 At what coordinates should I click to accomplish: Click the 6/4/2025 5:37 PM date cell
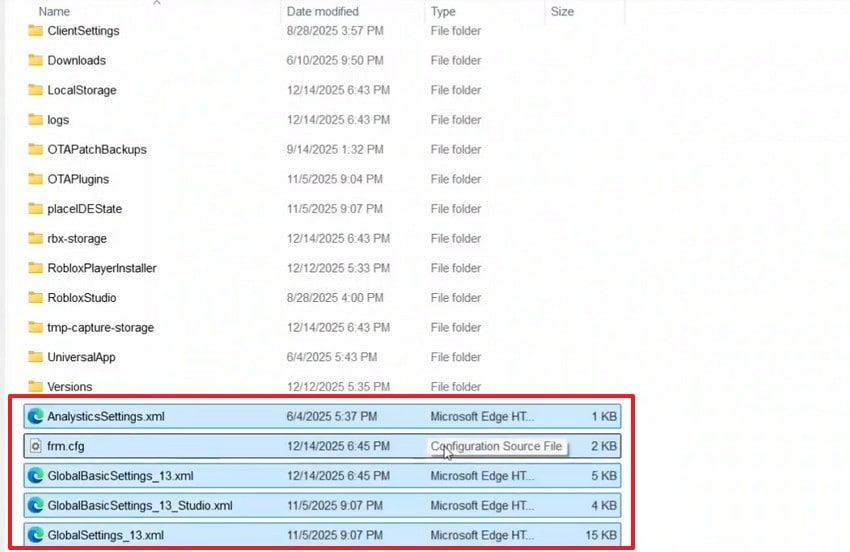332,416
